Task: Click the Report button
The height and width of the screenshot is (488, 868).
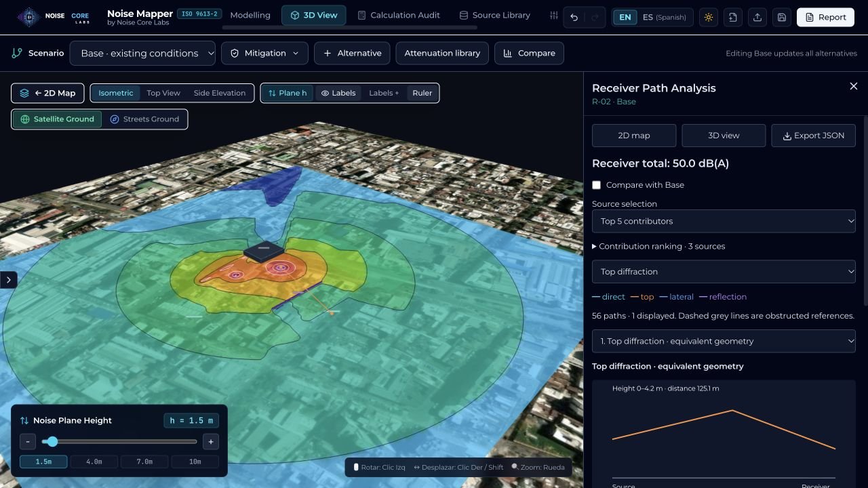Action: (x=825, y=18)
